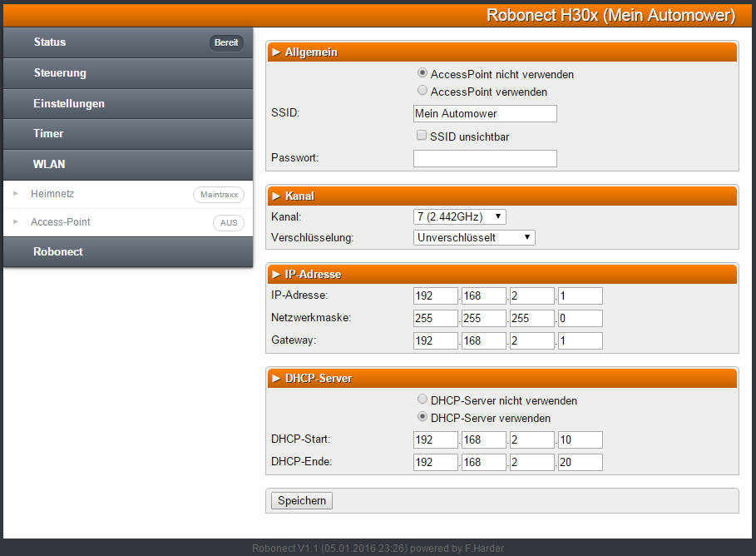756x556 pixels.
Task: Click the Maintraxx network badge
Action: [x=219, y=195]
